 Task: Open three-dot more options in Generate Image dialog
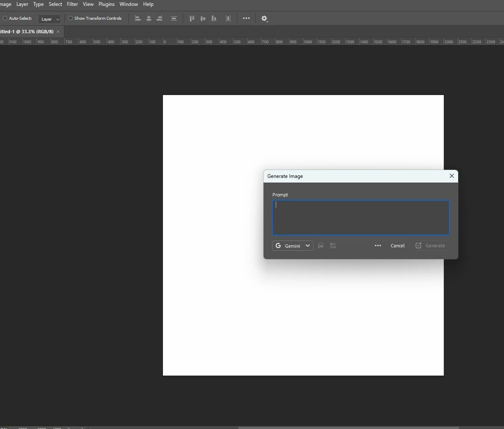point(378,246)
